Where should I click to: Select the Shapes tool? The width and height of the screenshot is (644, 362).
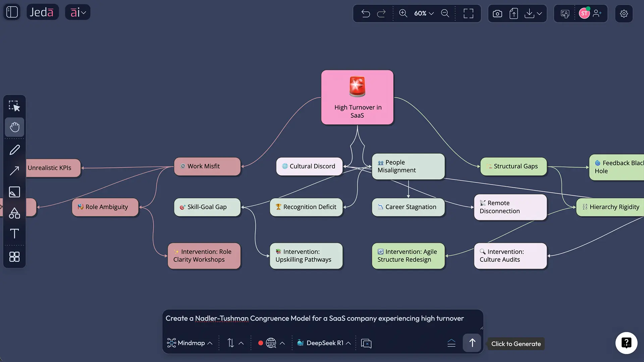coord(14,213)
